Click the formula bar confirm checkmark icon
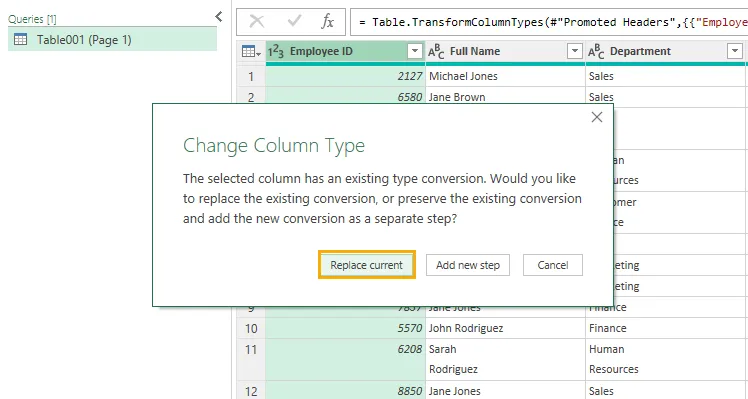This screenshot has height=399, width=748. [x=294, y=21]
